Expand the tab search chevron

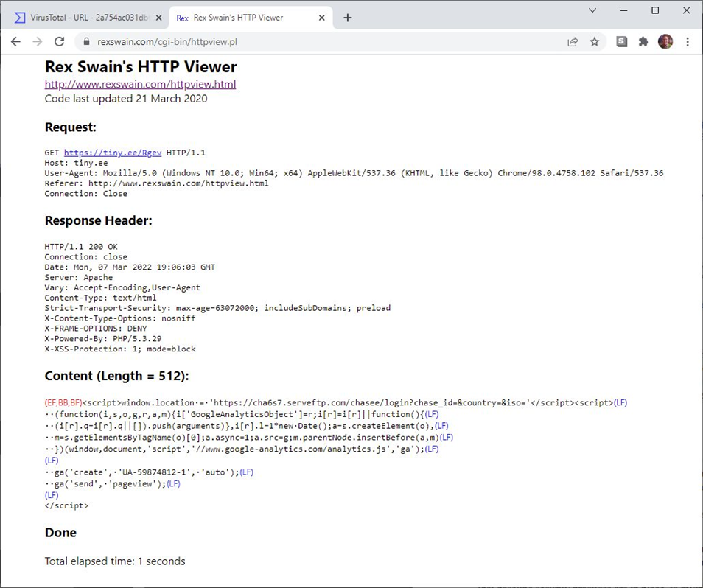click(592, 10)
